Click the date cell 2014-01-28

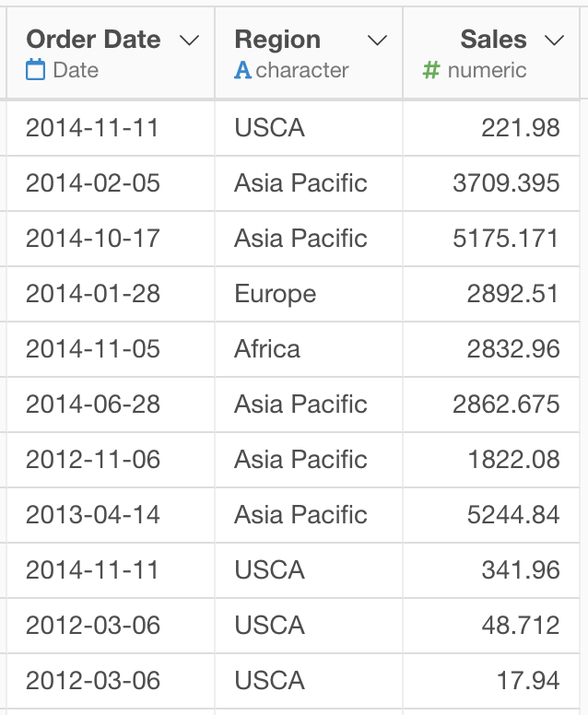click(x=93, y=294)
